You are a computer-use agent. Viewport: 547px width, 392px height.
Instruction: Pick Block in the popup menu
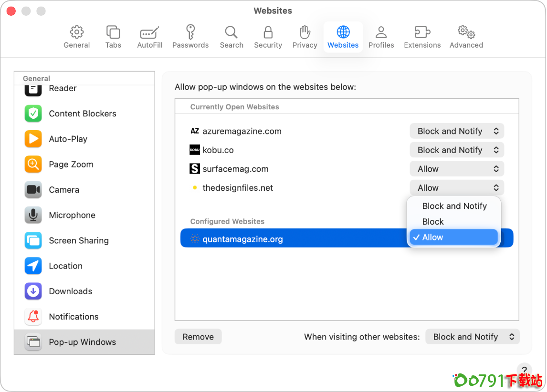click(433, 222)
